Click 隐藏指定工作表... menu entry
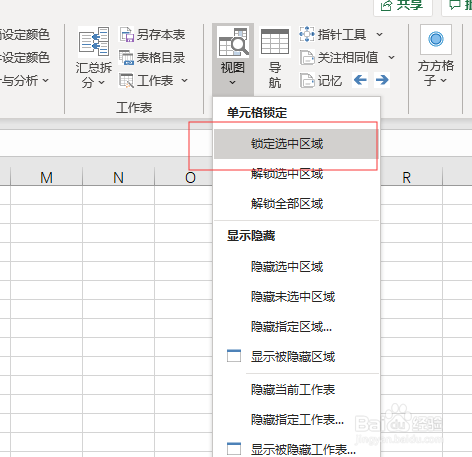Image resolution: width=472 pixels, height=457 pixels. click(x=296, y=420)
